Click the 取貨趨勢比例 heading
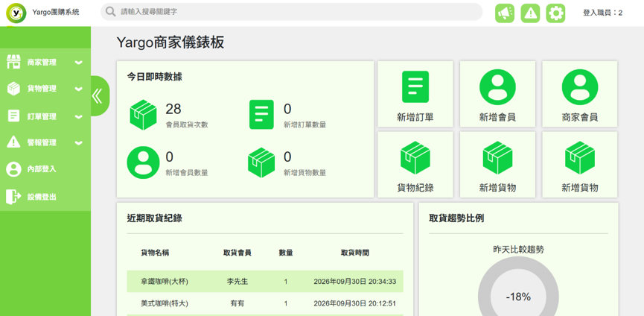The height and width of the screenshot is (316, 644). [x=456, y=218]
